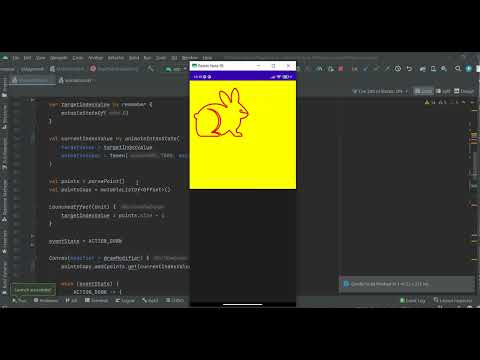This screenshot has width=480, height=360.
Task: Open the Window menu
Action: pyautogui.click(x=190, y=58)
